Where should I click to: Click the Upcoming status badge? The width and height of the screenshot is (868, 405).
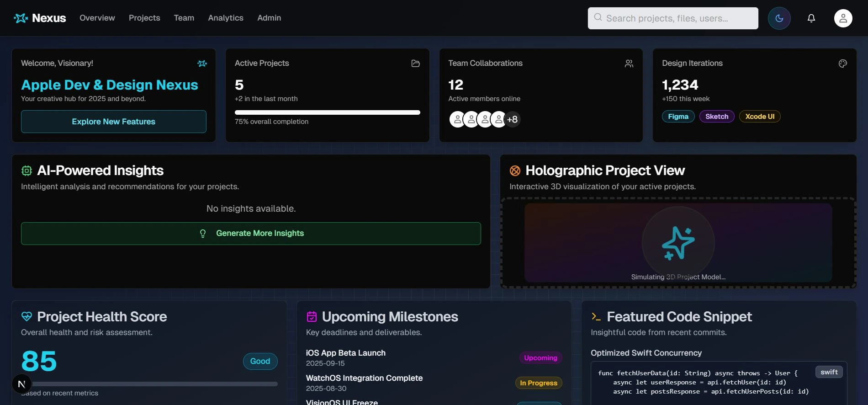[x=541, y=358]
